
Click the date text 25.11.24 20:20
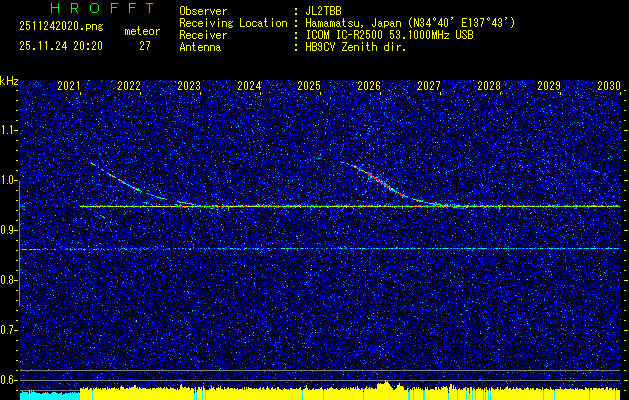[50, 45]
